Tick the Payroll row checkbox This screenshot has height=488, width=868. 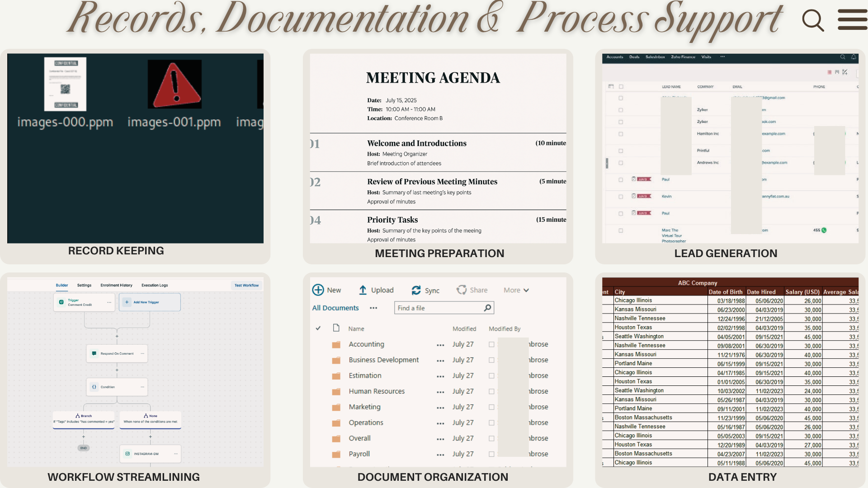(491, 454)
